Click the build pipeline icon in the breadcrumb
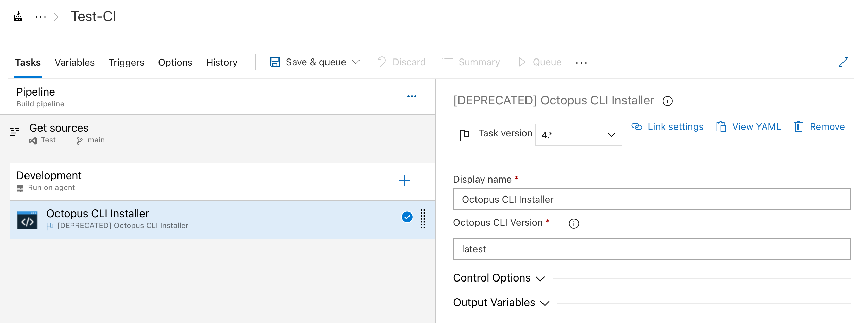This screenshot has width=868, height=323. click(x=18, y=16)
